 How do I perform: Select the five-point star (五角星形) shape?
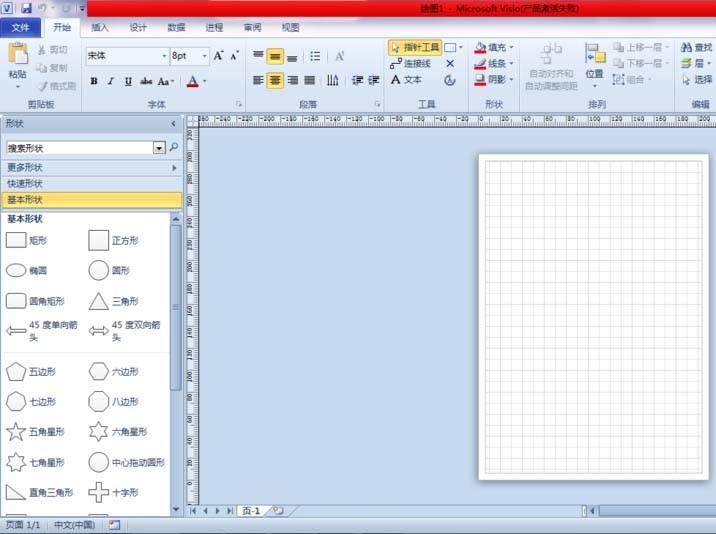(36, 432)
